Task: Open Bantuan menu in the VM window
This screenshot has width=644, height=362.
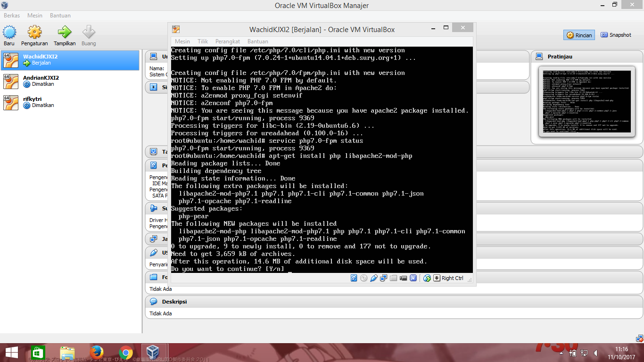Action: [x=258, y=41]
